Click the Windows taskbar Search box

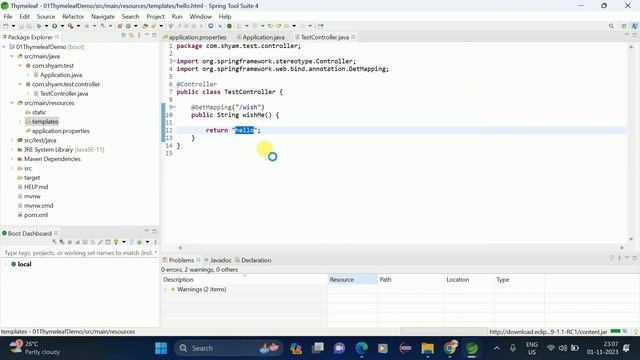pyautogui.click(x=229, y=348)
